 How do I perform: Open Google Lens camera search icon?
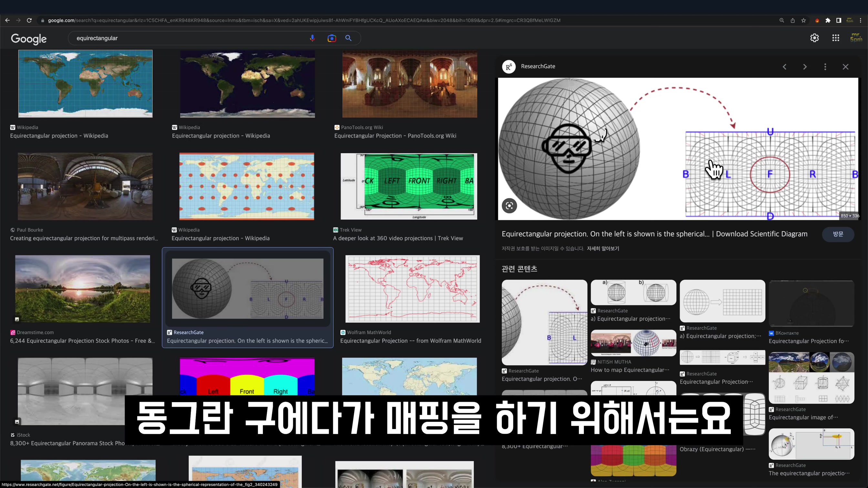click(332, 38)
